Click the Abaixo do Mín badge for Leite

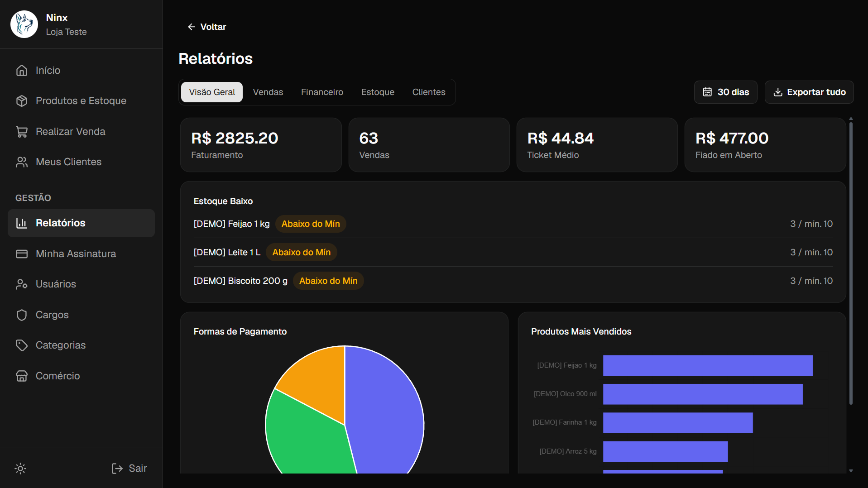(x=302, y=253)
